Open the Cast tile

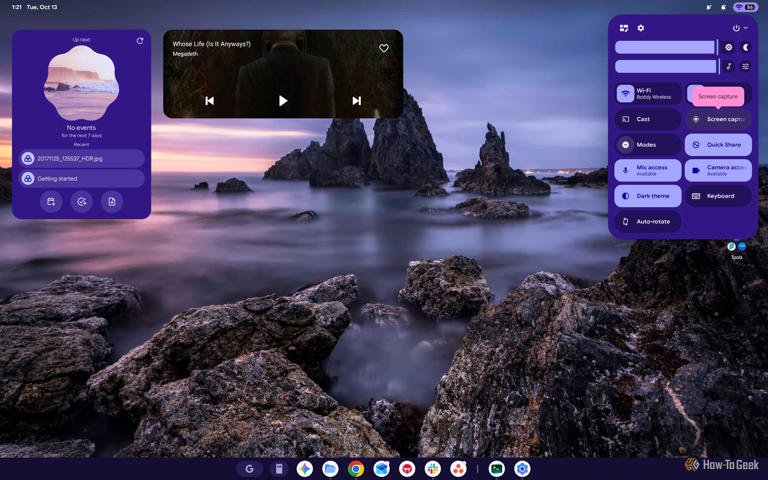click(648, 119)
